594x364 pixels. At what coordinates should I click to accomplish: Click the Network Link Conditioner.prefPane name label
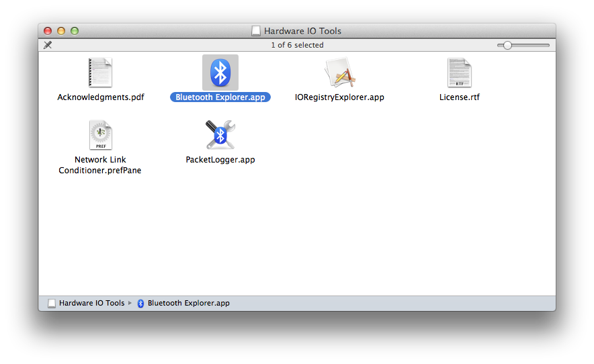coord(100,165)
